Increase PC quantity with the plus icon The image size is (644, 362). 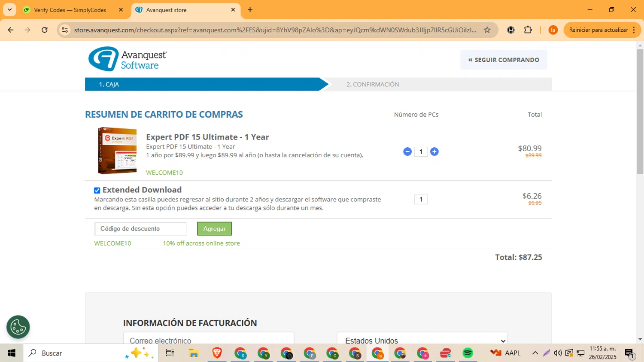(434, 152)
